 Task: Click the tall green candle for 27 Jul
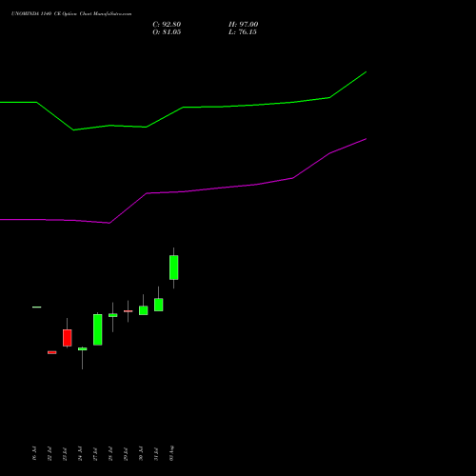98,329
